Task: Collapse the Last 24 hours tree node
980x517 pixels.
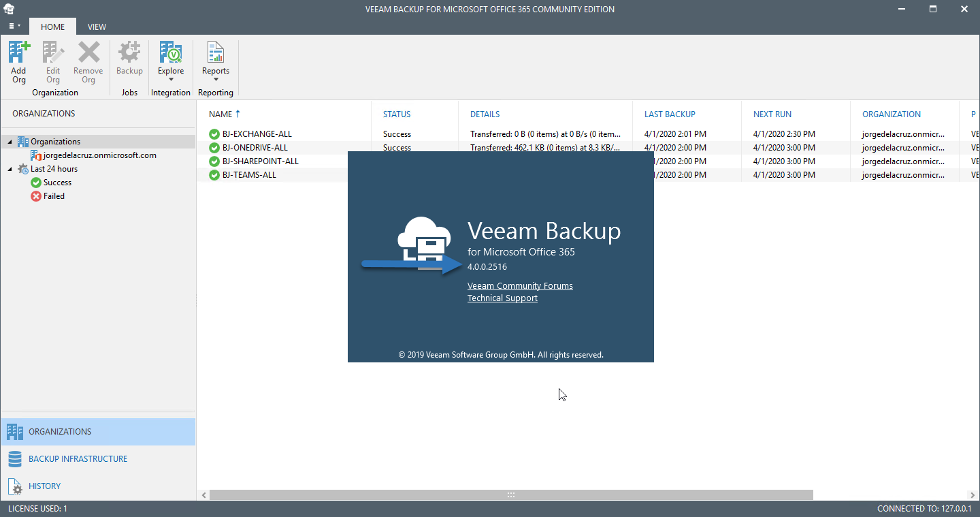Action: 10,169
